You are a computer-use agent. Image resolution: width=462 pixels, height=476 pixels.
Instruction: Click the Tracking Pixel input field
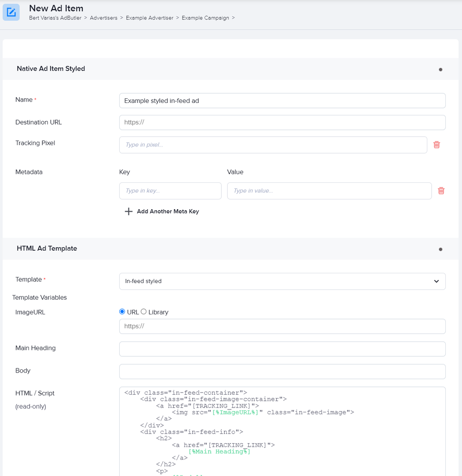[x=273, y=145]
